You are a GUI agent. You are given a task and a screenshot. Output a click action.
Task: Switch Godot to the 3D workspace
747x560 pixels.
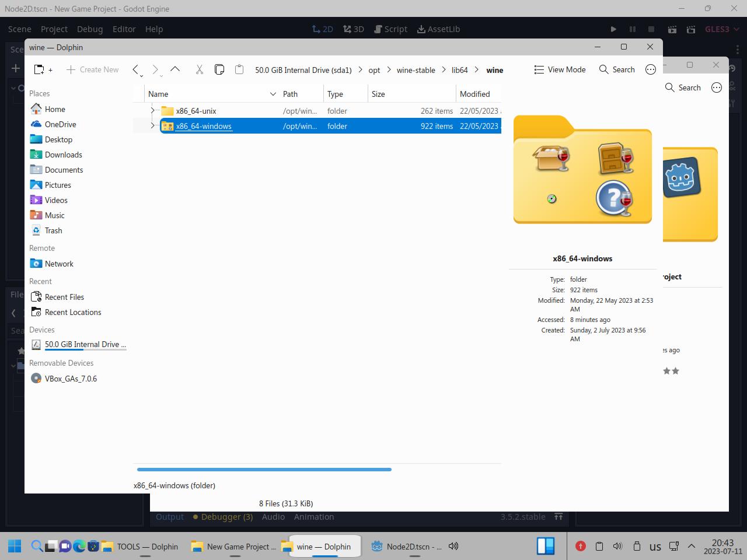coord(354,29)
